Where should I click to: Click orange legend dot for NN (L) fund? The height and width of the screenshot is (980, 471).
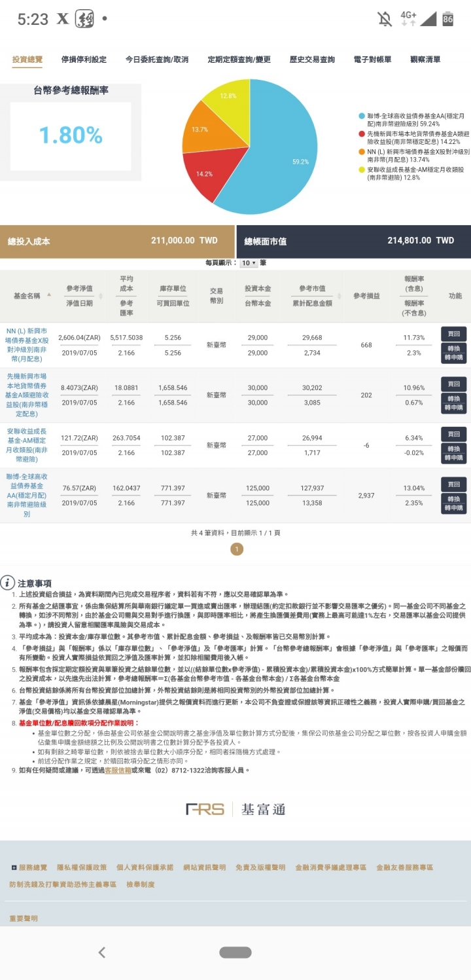click(x=362, y=151)
